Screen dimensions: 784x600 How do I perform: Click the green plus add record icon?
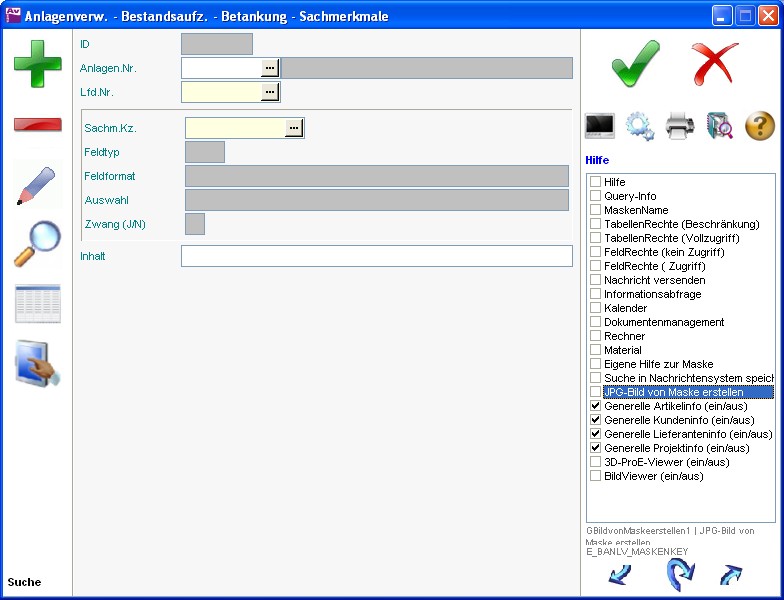37,63
